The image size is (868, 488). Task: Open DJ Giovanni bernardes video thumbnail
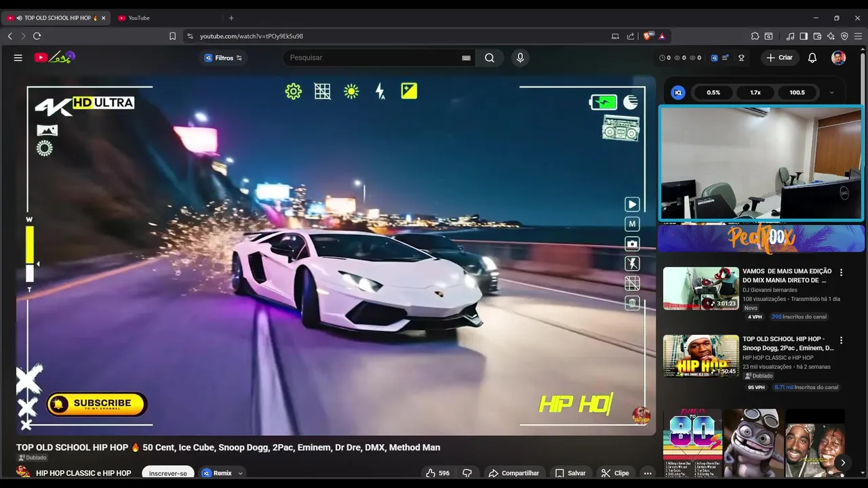click(701, 288)
